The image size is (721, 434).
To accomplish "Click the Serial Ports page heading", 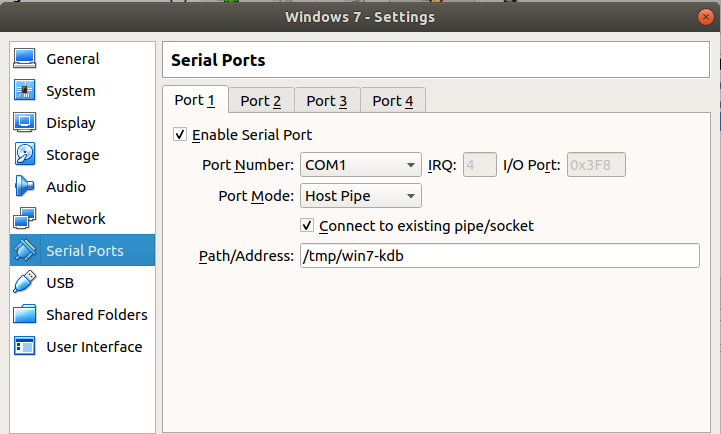I will (218, 60).
